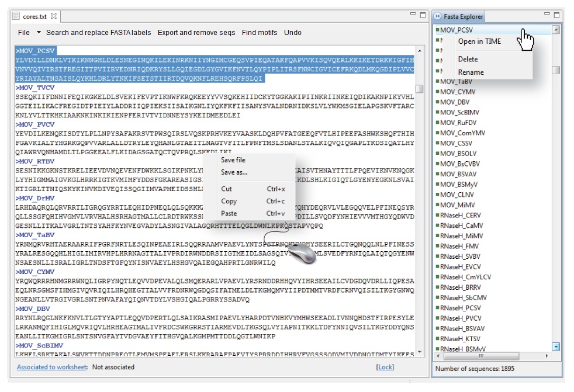574x392 pixels.
Task: Choose 'Open in TIME' from context menu
Action: click(479, 41)
